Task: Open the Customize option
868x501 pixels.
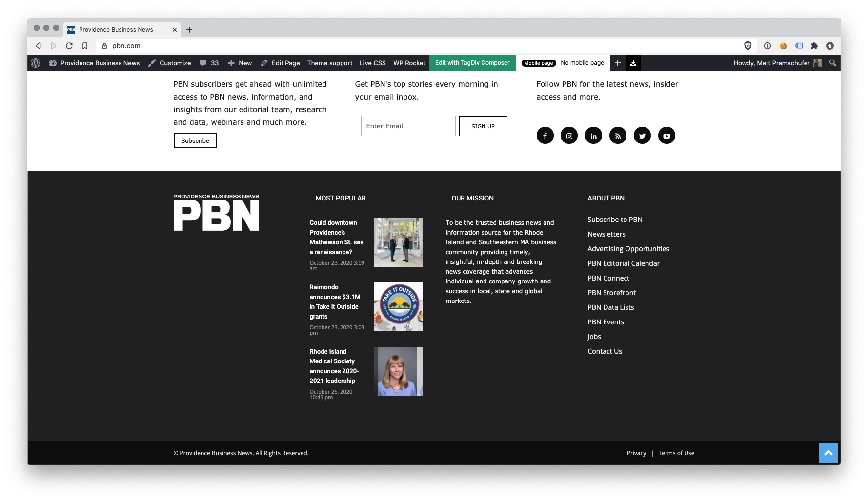Action: point(170,63)
